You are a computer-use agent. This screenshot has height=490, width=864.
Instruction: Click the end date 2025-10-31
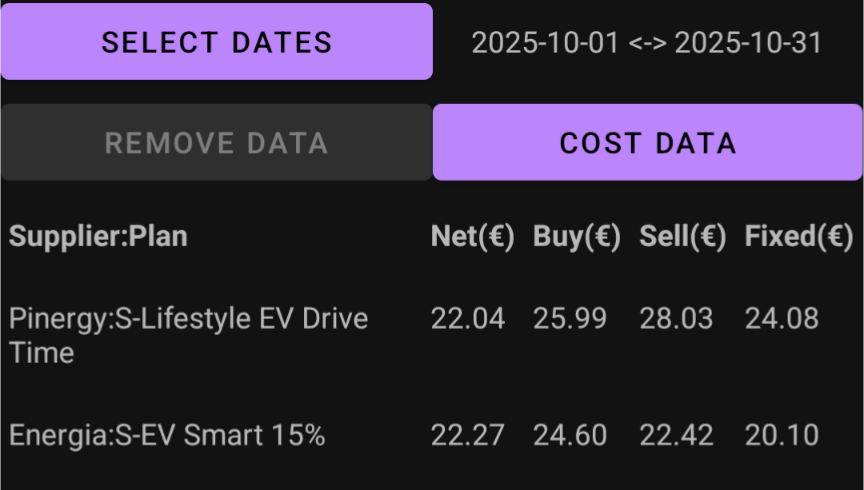click(748, 43)
